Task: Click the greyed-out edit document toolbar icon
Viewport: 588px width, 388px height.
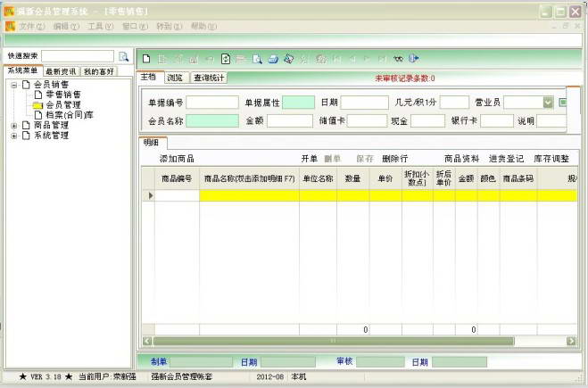Action: point(162,59)
